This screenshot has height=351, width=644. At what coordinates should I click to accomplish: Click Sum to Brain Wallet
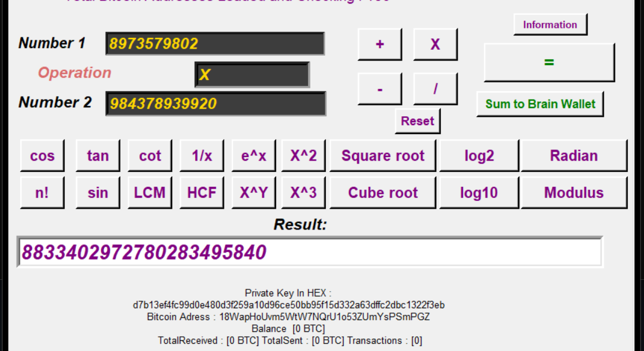coord(540,104)
